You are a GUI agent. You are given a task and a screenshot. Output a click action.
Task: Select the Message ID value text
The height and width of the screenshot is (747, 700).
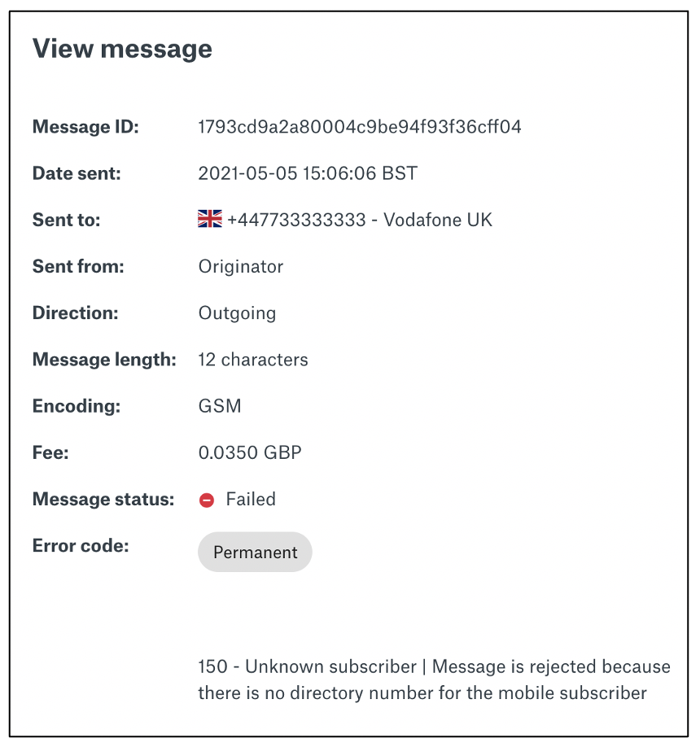tap(360, 127)
